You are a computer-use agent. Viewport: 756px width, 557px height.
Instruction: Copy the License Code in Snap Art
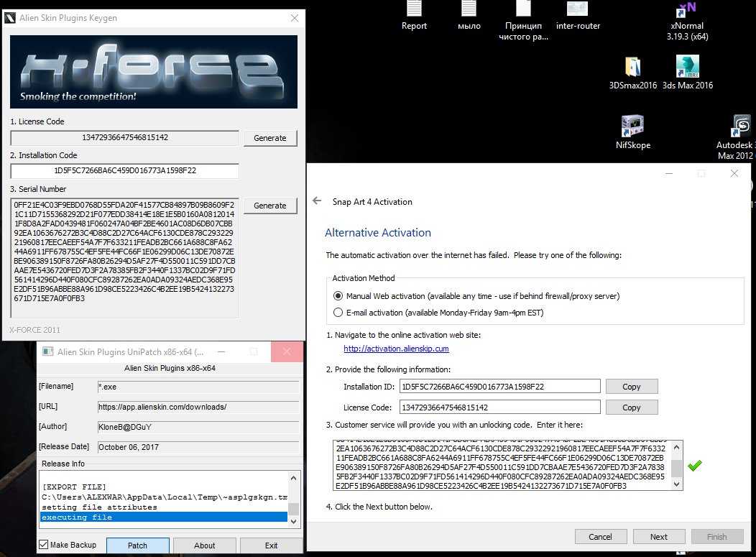tap(632, 407)
